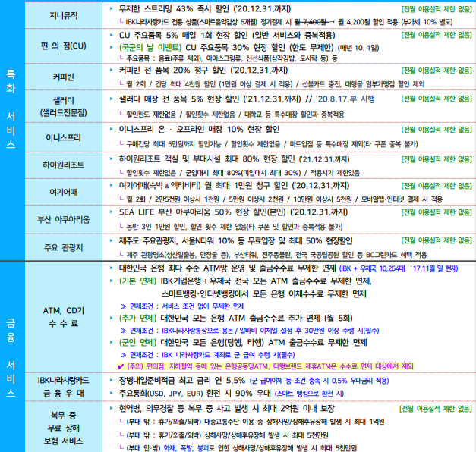Click the green (군인 면제) label

coord(137,343)
